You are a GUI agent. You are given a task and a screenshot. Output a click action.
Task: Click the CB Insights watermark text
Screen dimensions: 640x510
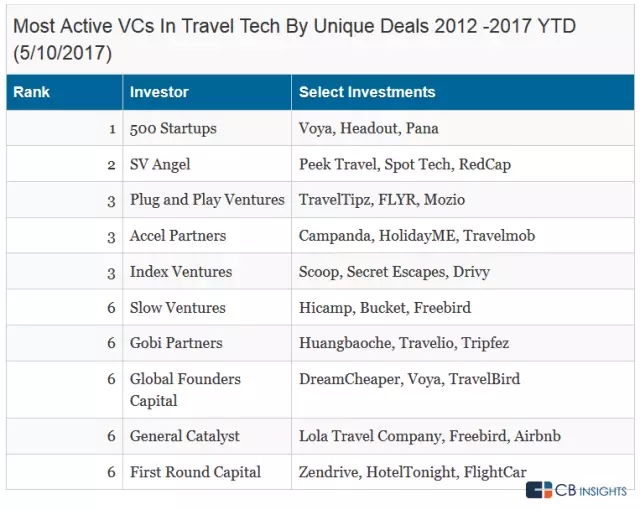pos(591,490)
